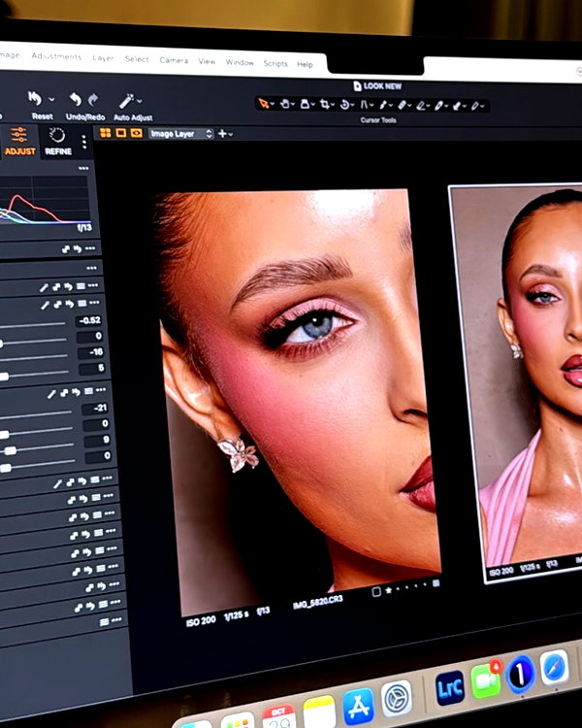Open the App Store from the dock

click(x=358, y=707)
